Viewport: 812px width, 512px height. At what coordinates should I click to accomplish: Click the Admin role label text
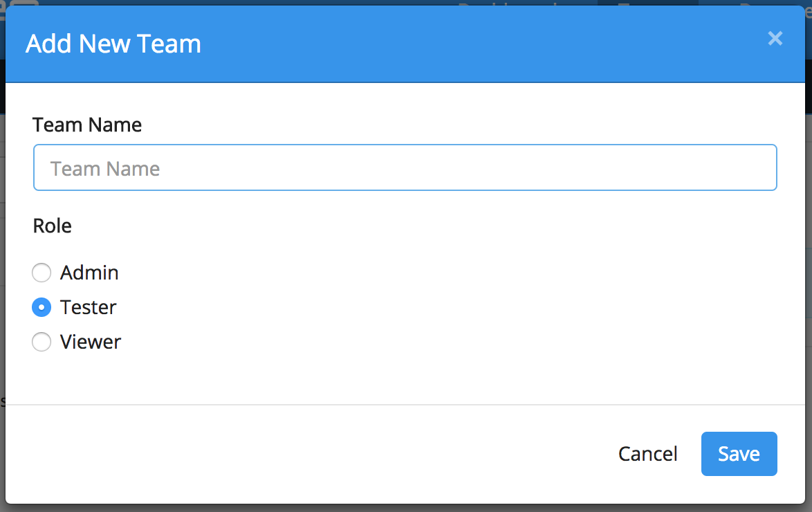tap(89, 273)
